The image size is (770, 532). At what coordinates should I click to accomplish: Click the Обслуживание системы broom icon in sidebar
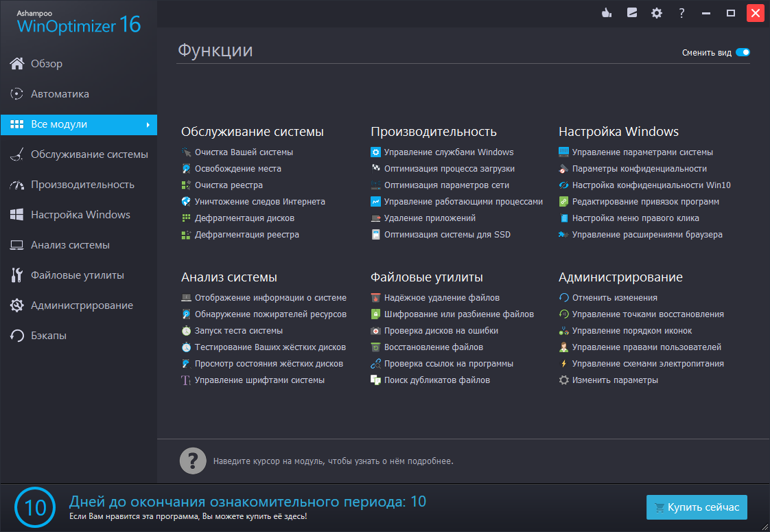pos(16,154)
